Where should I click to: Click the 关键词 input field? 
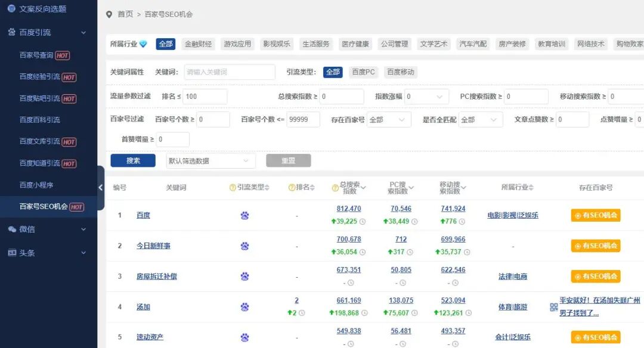(x=230, y=72)
